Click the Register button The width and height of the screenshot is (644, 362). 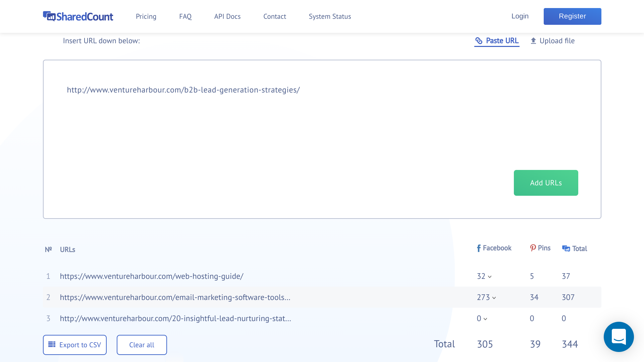[x=572, y=16]
